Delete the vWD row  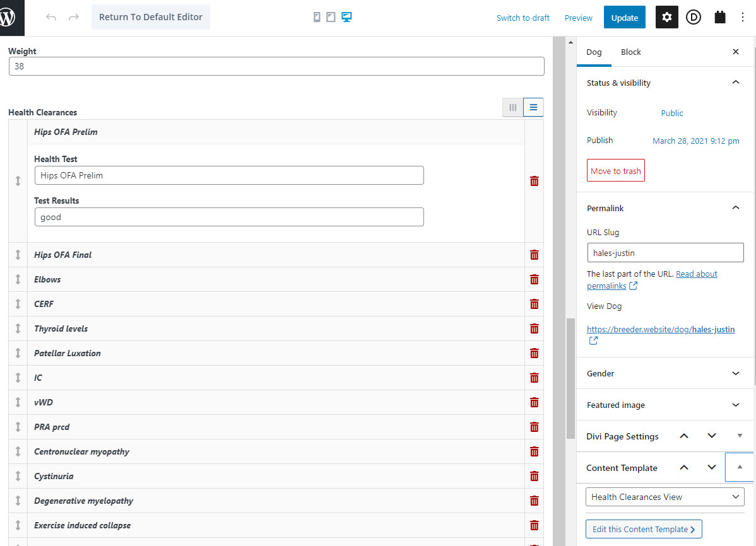coord(535,402)
